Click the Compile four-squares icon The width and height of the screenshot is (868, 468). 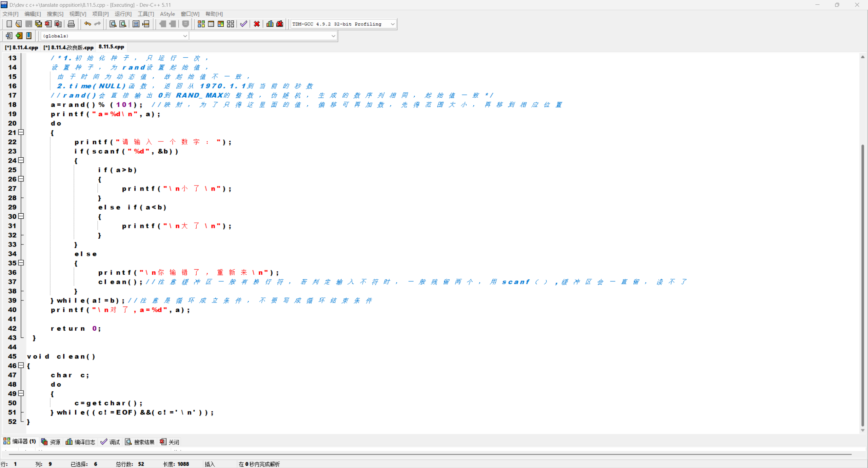click(x=201, y=24)
